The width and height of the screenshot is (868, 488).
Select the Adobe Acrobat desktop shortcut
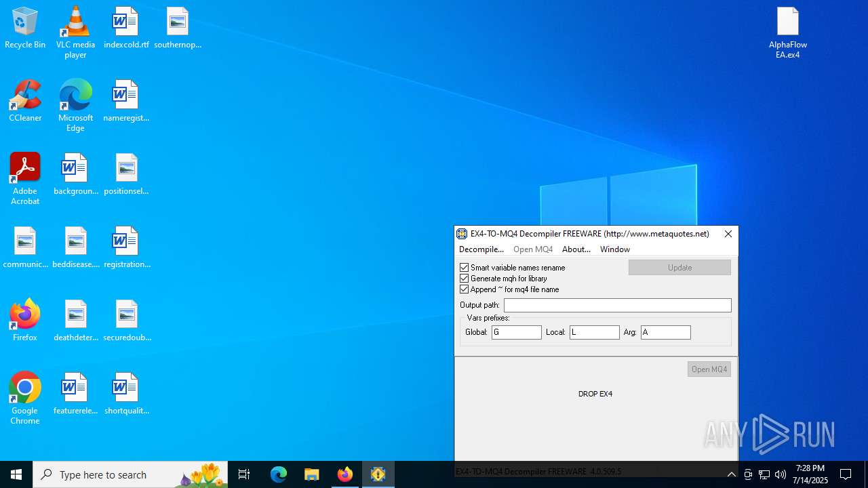pyautogui.click(x=25, y=179)
